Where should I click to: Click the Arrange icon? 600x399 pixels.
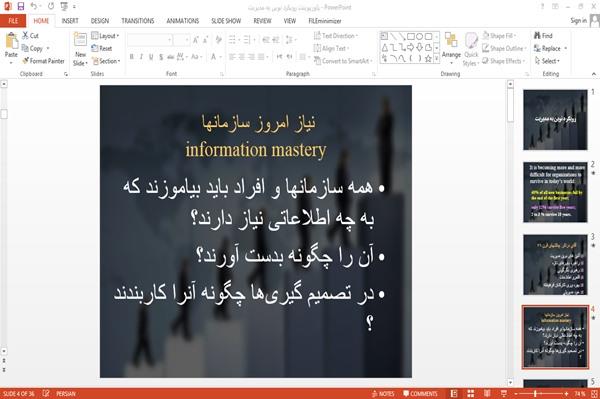coord(451,41)
